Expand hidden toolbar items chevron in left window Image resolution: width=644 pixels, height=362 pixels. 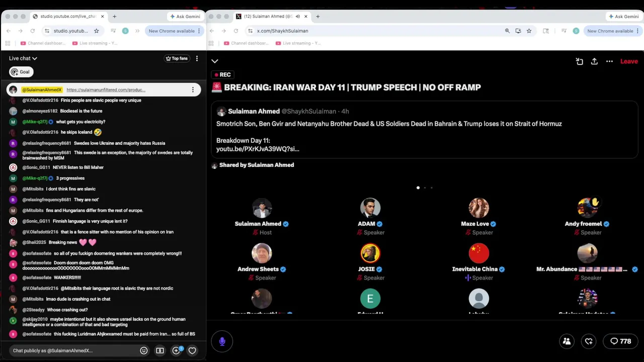137,31
